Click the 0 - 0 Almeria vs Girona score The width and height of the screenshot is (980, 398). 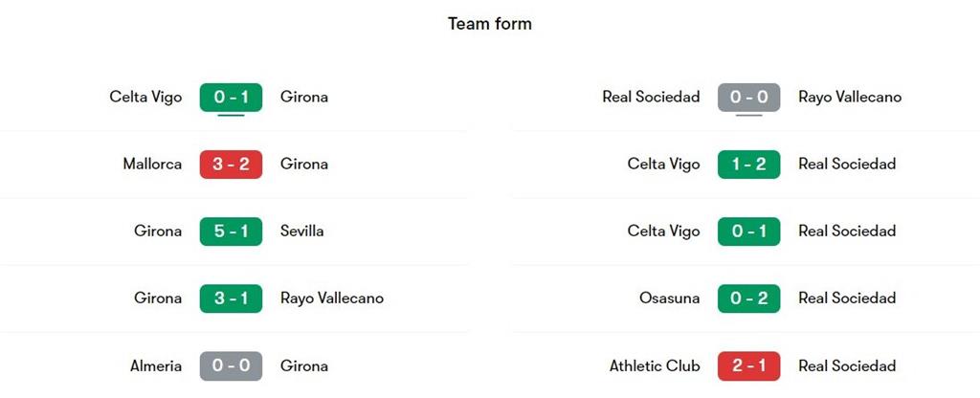point(231,365)
